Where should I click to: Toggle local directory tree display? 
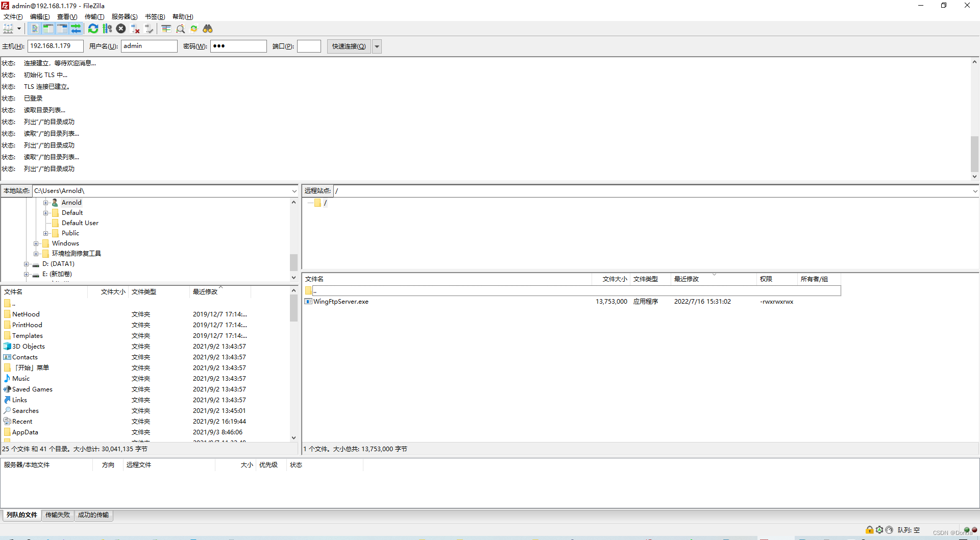pyautogui.click(x=48, y=29)
